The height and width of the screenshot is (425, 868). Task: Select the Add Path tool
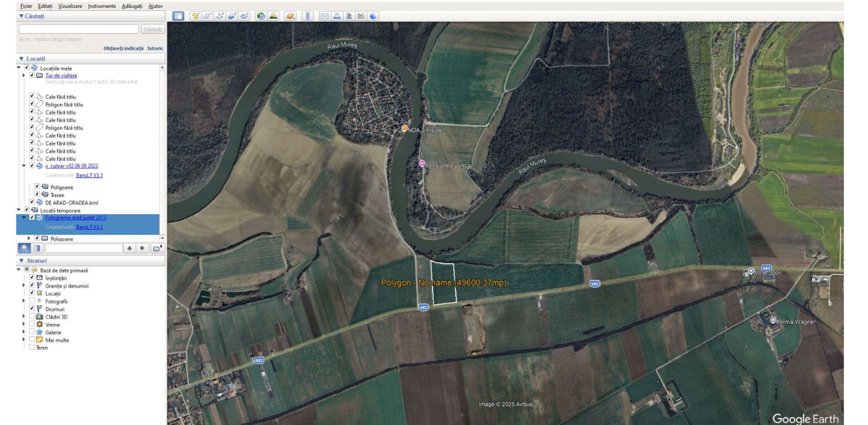[x=220, y=16]
